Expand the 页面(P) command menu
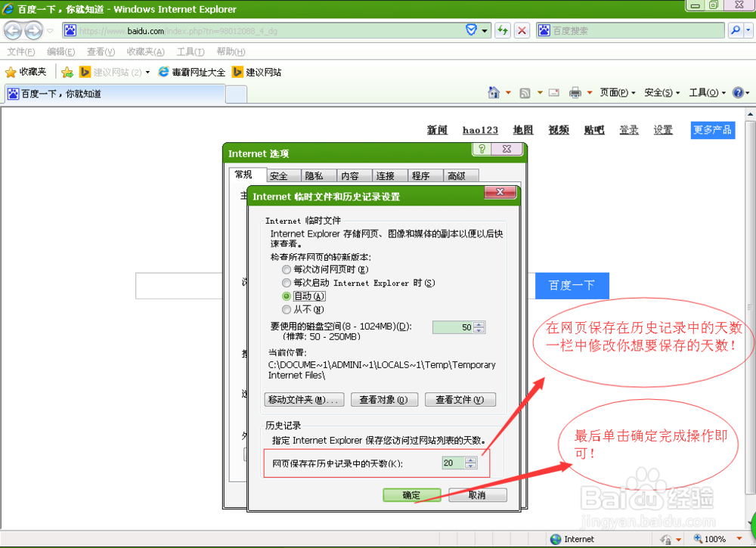The height and width of the screenshot is (548, 756). pyautogui.click(x=618, y=92)
